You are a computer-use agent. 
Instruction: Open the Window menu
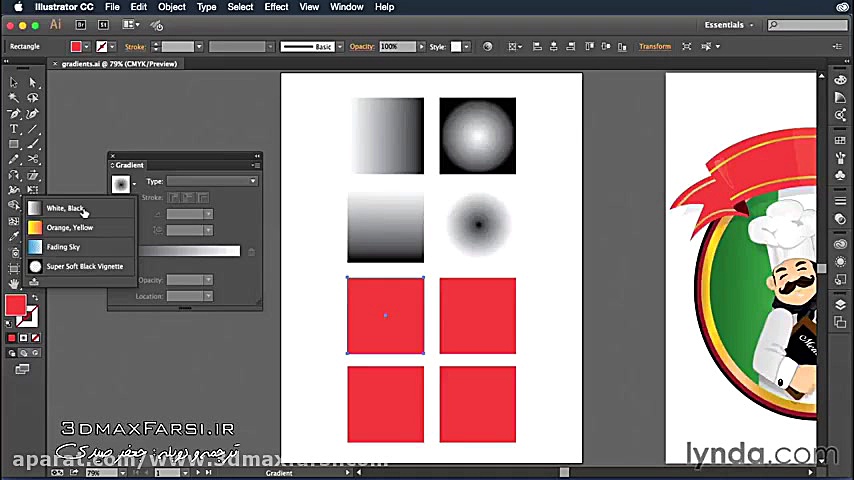[x=346, y=7]
